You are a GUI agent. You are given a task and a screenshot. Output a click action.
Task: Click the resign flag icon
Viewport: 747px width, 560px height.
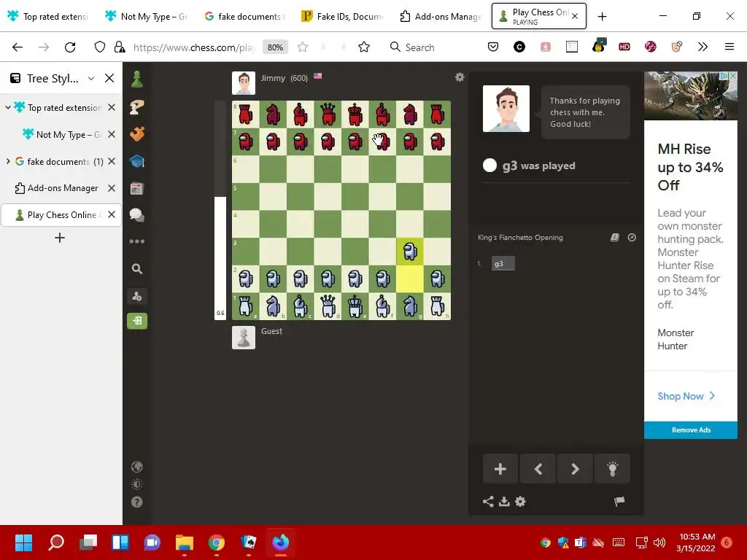point(619,501)
